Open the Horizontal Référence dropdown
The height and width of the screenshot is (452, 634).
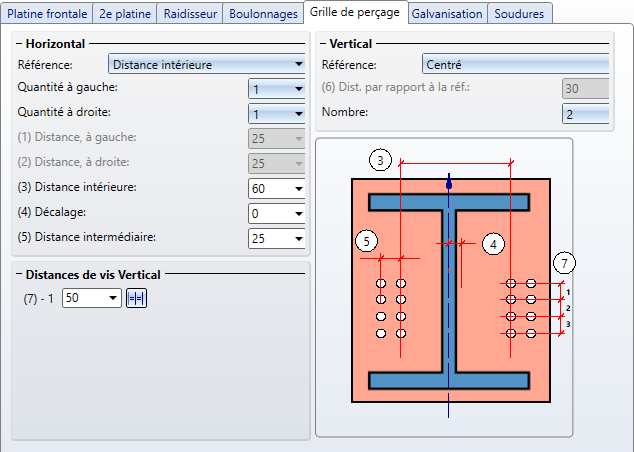(x=298, y=66)
